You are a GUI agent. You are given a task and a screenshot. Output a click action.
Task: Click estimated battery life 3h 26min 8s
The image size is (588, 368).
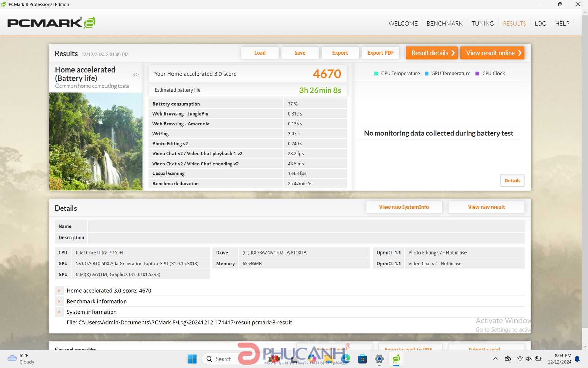coord(320,90)
